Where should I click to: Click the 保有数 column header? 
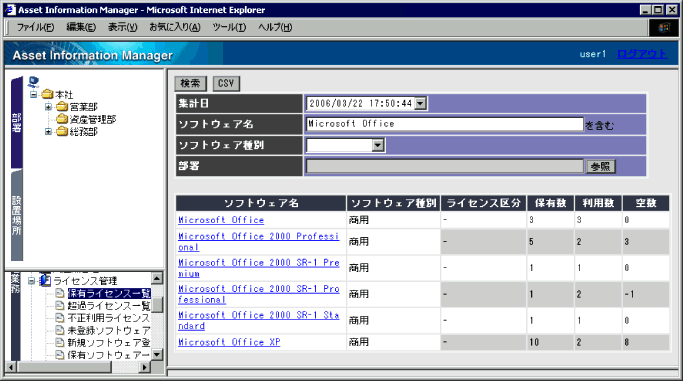click(x=550, y=203)
